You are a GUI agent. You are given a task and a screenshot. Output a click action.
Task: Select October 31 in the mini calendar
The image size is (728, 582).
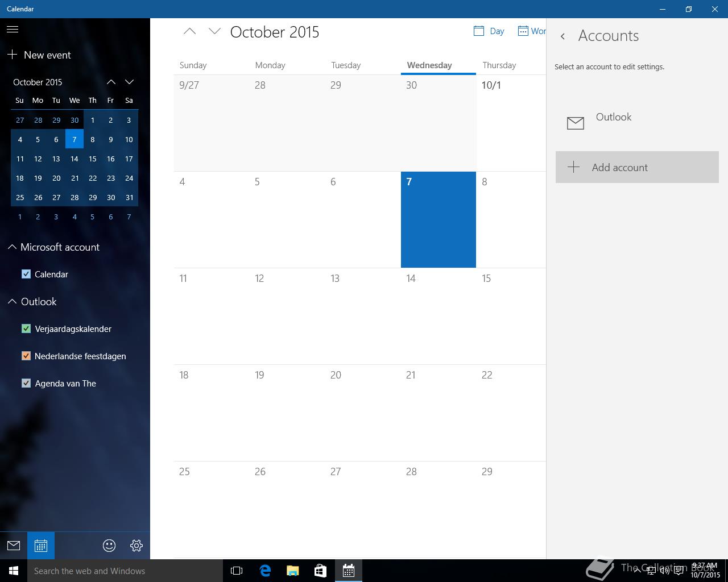(129, 197)
